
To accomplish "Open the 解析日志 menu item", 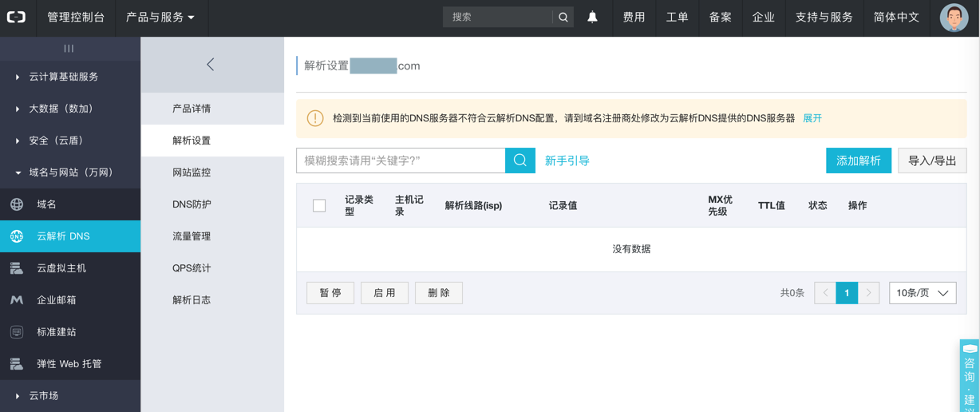I will point(192,300).
